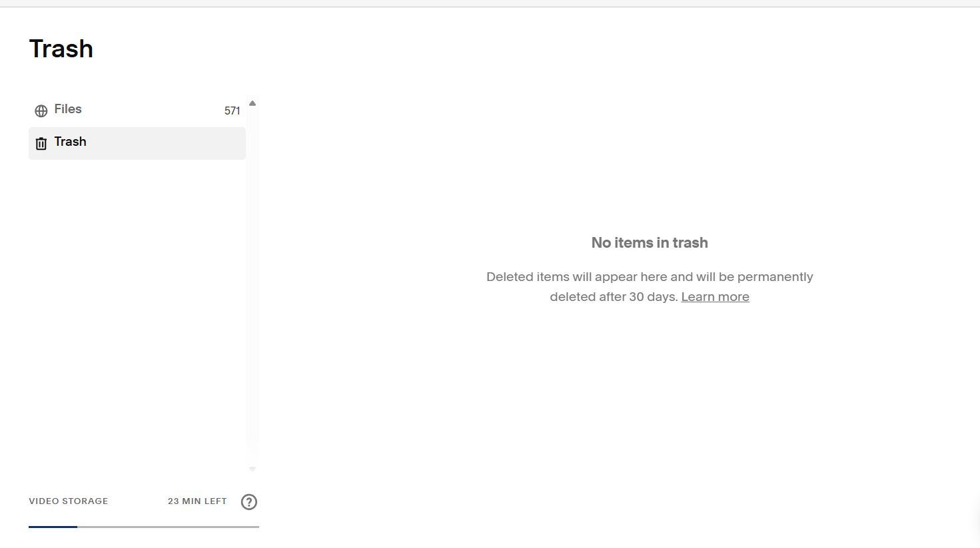The width and height of the screenshot is (980, 548).
Task: Switch to the Files section
Action: [x=68, y=109]
